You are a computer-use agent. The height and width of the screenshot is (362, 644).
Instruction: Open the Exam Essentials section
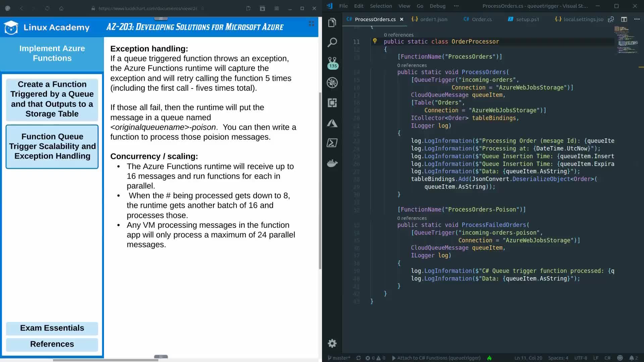[x=52, y=328]
